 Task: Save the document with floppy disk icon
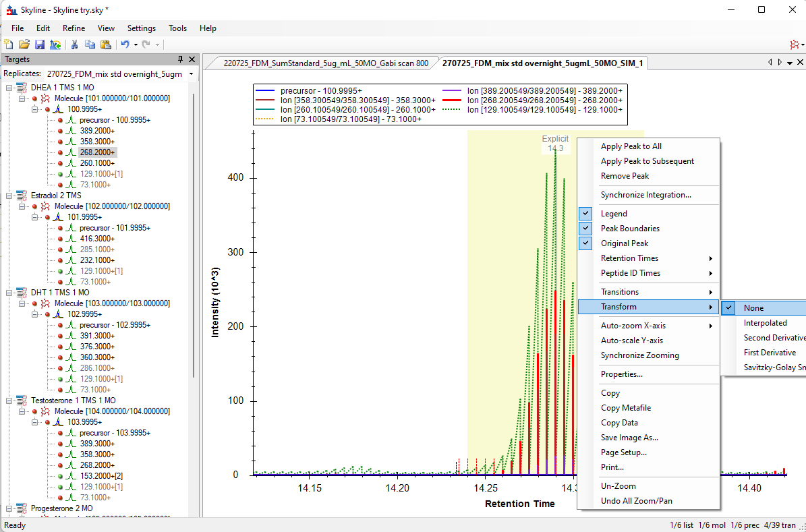tap(39, 45)
